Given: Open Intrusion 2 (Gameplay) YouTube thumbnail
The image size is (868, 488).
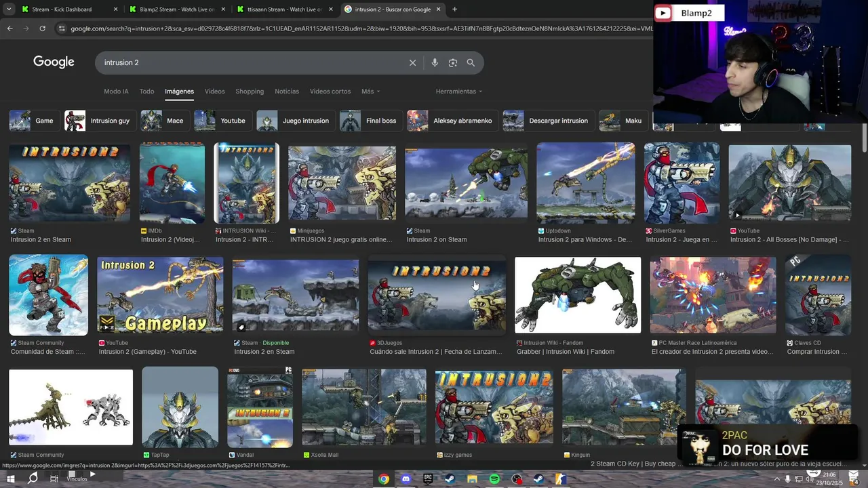Looking at the screenshot, I should coord(160,295).
